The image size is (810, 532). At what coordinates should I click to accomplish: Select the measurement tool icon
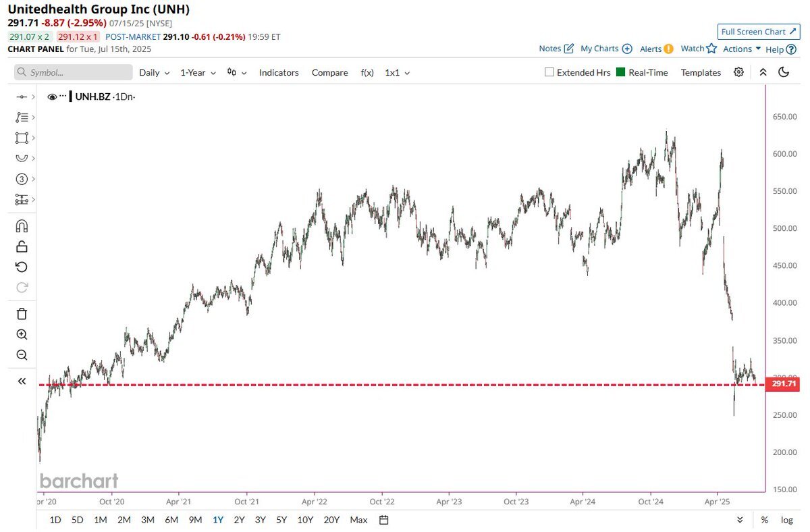[x=22, y=200]
